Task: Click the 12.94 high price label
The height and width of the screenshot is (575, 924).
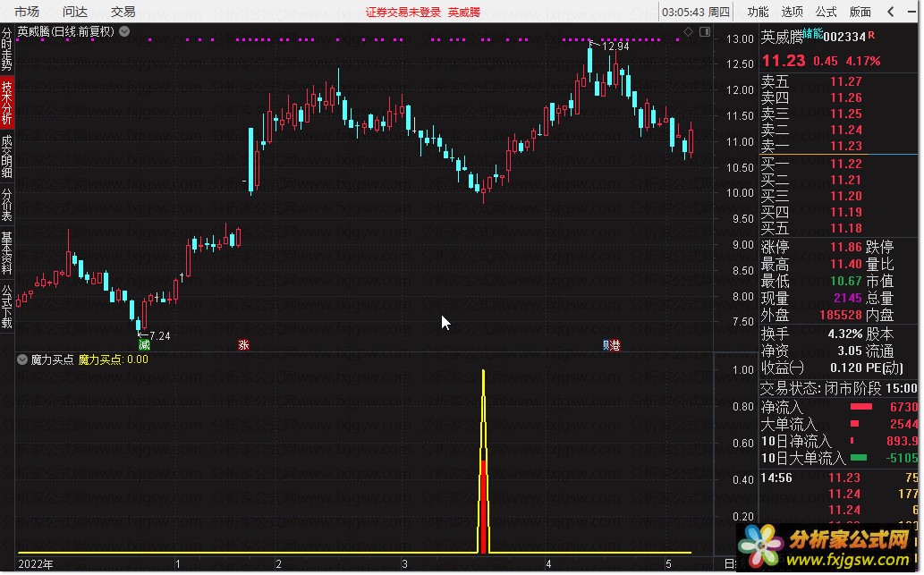Action: 615,46
